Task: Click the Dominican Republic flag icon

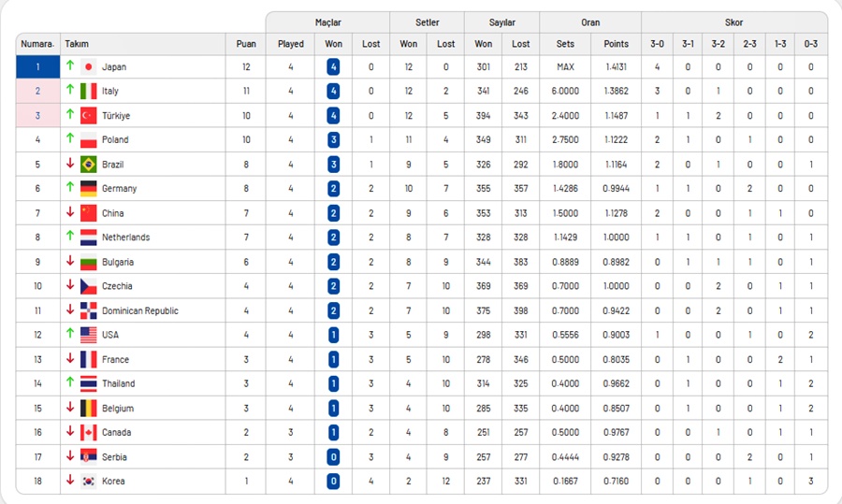Action: [89, 310]
